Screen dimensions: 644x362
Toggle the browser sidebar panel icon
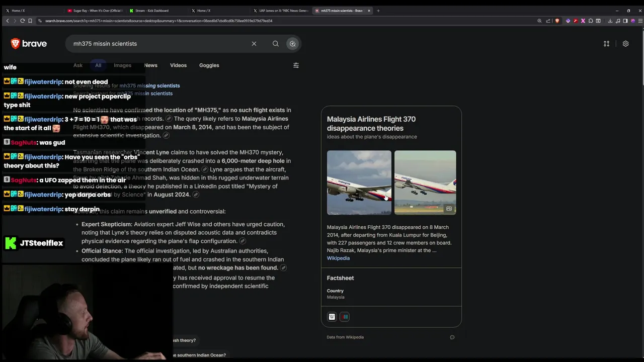pyautogui.click(x=625, y=21)
